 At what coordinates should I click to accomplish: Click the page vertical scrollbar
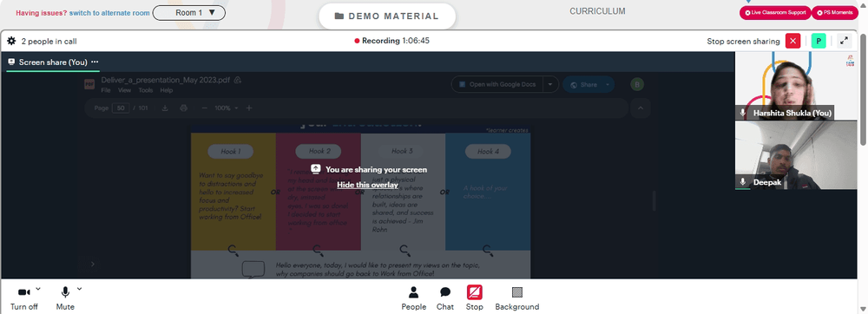863,88
